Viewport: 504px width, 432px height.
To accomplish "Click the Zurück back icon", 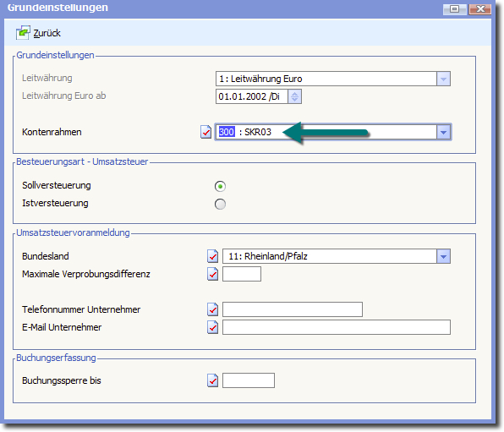I will click(23, 33).
